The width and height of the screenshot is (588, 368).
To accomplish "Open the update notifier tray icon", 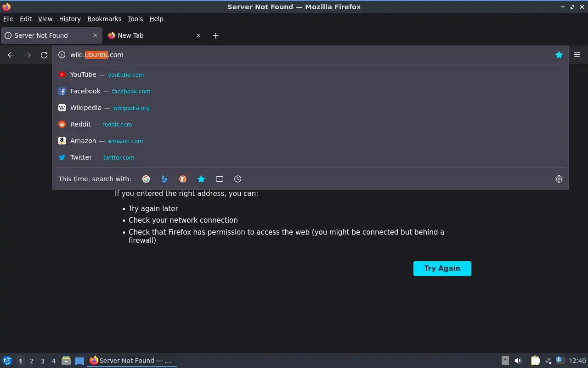I will pyautogui.click(x=559, y=360).
